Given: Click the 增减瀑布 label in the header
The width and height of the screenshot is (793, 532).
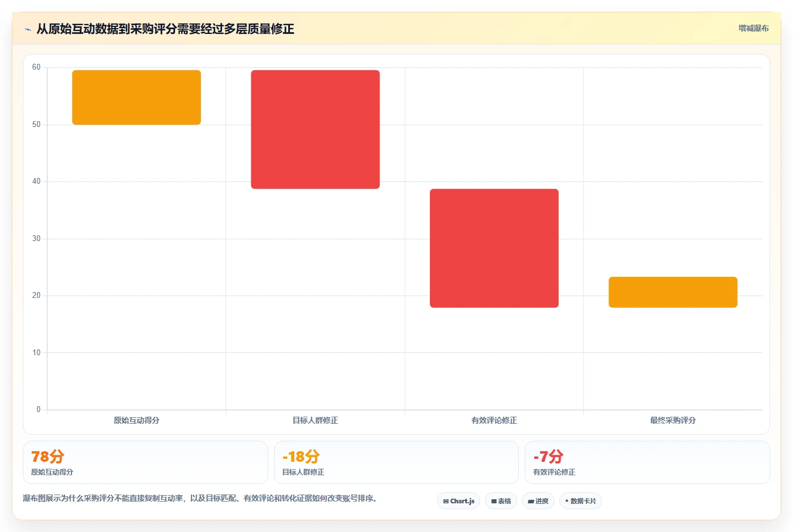Looking at the screenshot, I should 753,28.
